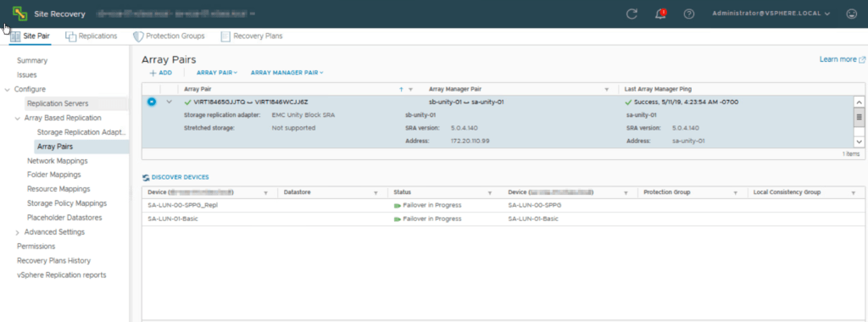Click the Discover Devices refresh icon
The image size is (868, 322).
coord(146,178)
